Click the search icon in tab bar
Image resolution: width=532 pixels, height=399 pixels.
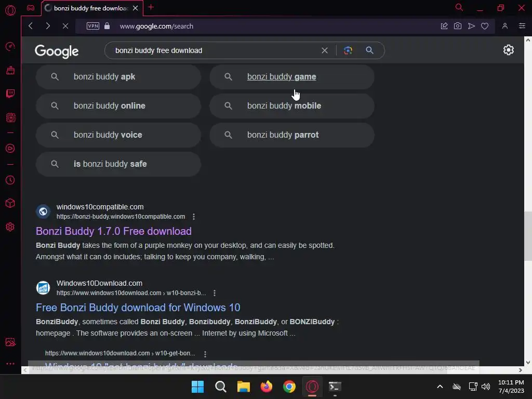click(459, 7)
